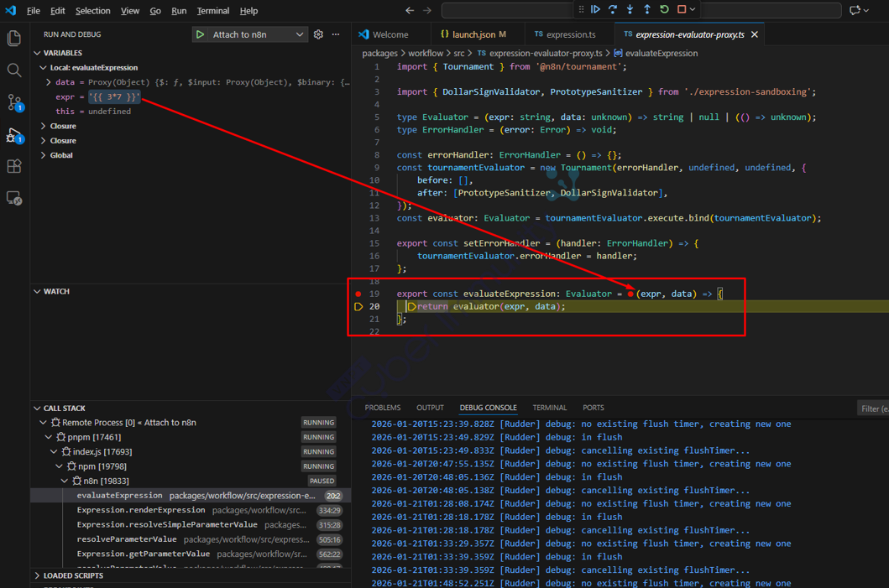Viewport: 889px width, 588px height.
Task: Open Remote Explorer view in activity bar
Action: coord(14,198)
